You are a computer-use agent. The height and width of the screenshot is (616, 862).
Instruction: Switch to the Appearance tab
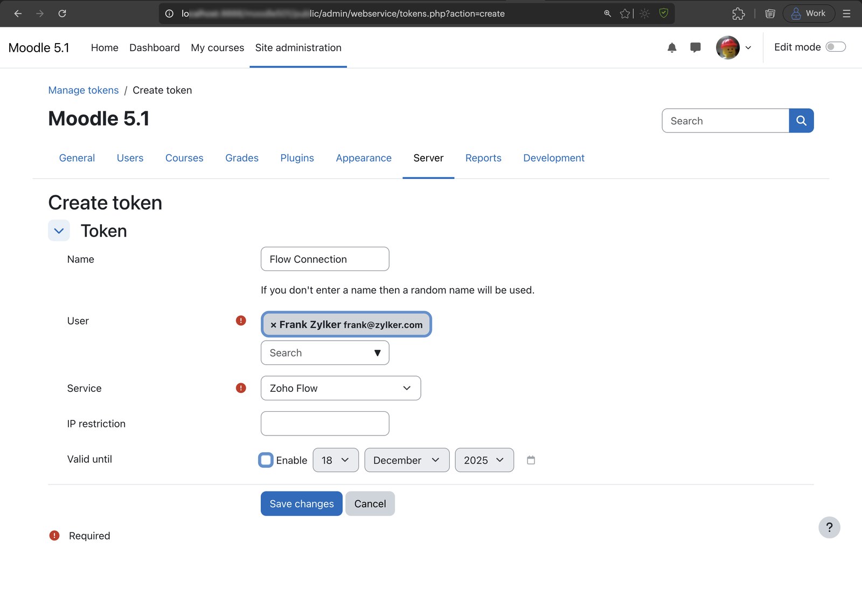point(364,158)
